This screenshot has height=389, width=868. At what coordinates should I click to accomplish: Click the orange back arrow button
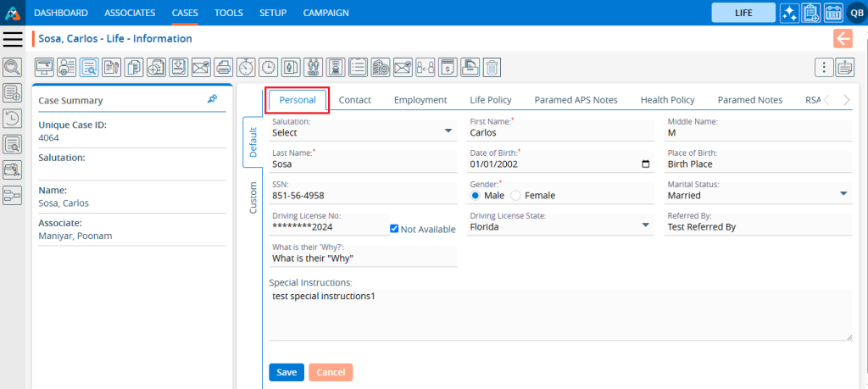pyautogui.click(x=843, y=38)
